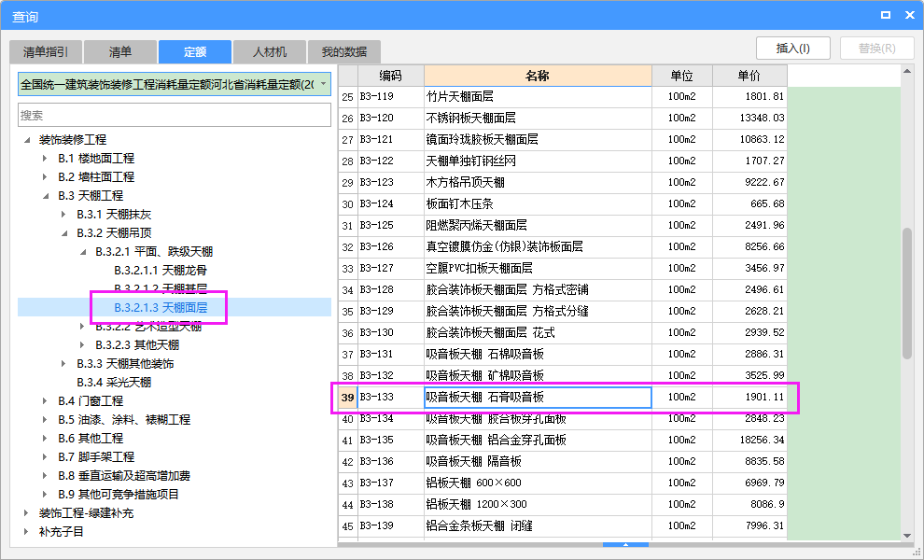The height and width of the screenshot is (560, 924).
Task: Expand B.6 其他工程 node
Action: coord(45,439)
